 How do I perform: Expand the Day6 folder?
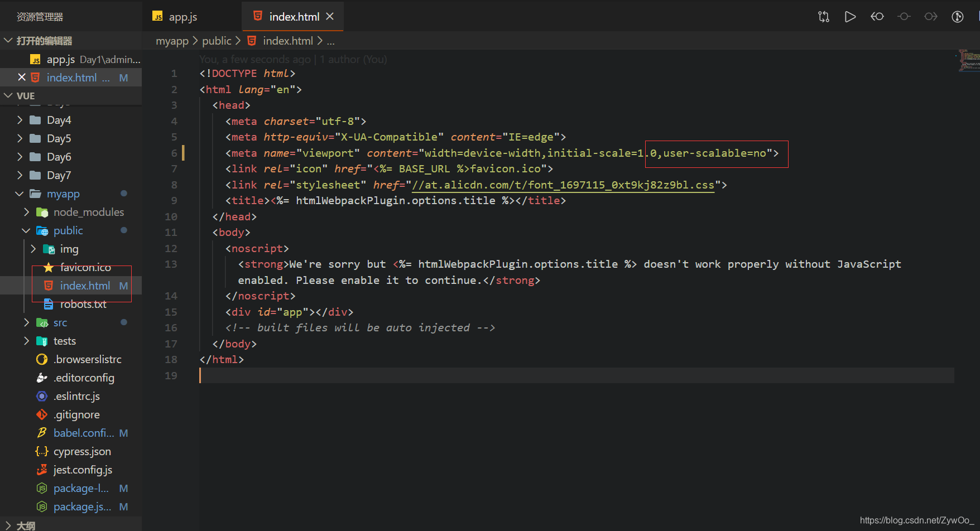coord(20,157)
